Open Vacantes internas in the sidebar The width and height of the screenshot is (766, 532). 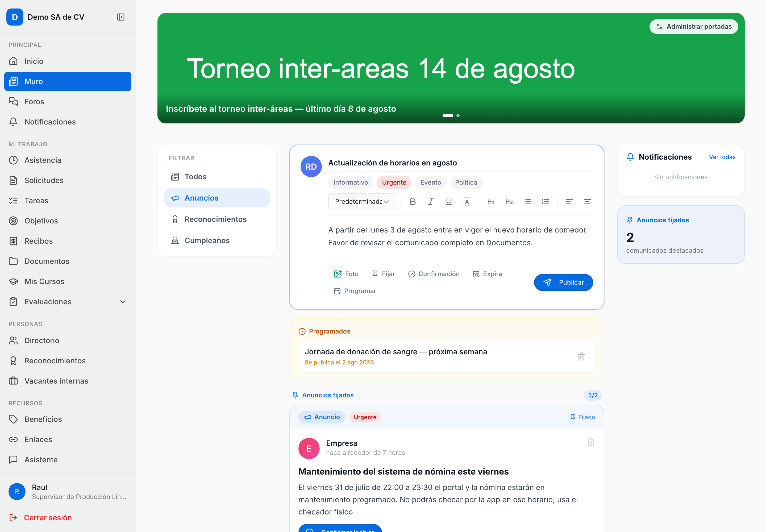(x=68, y=381)
